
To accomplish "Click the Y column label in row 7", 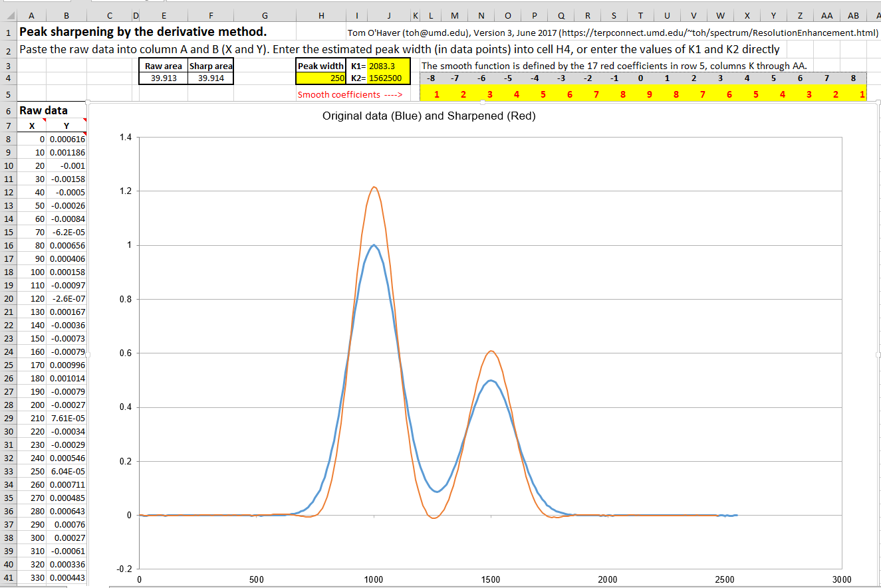I will (66, 126).
